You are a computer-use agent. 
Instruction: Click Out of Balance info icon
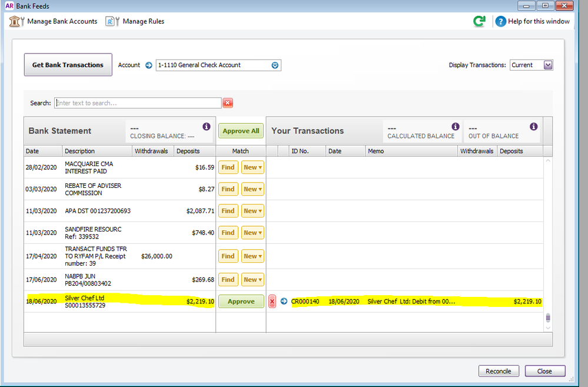pyautogui.click(x=533, y=127)
